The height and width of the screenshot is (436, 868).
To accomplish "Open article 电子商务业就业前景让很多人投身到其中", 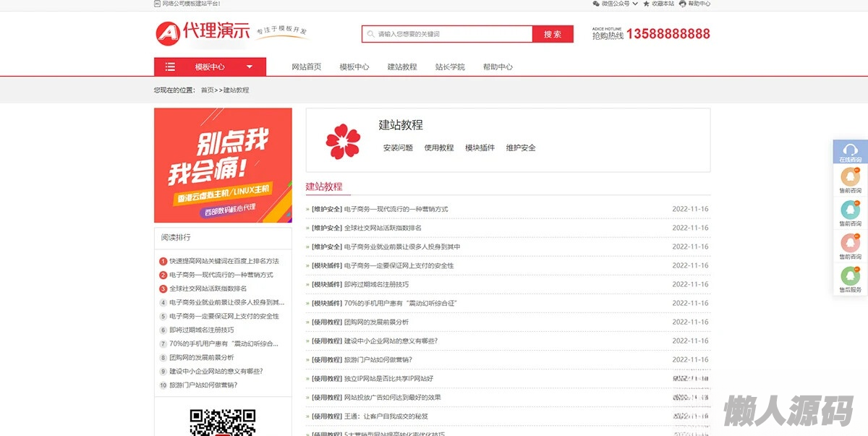I will tap(402, 247).
